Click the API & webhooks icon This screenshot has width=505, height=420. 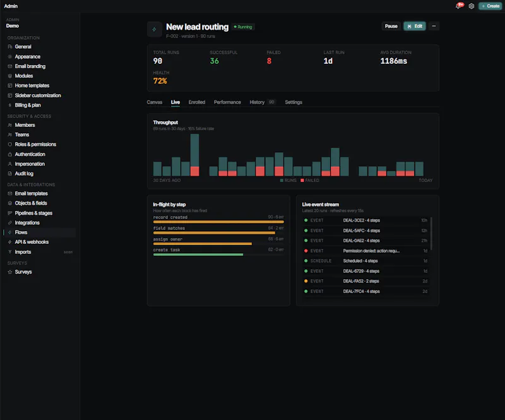(x=10, y=242)
